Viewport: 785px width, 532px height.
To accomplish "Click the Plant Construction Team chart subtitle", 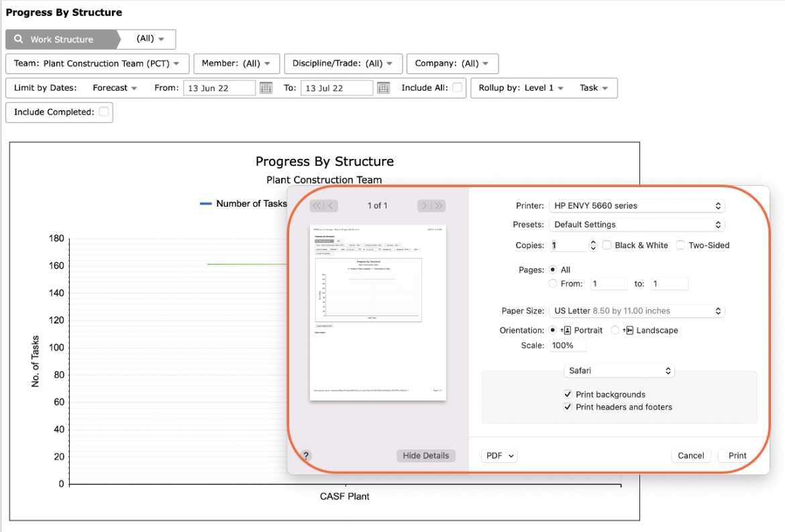I will 324,180.
